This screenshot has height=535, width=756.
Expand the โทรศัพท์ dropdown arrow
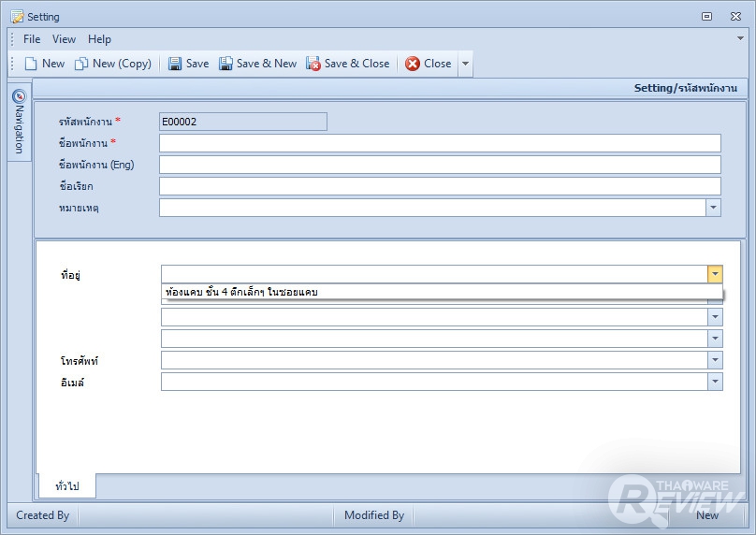(715, 360)
